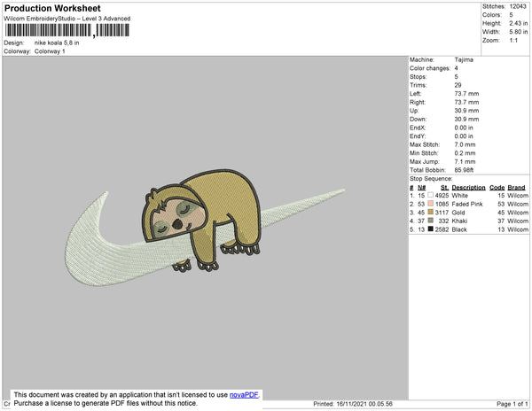The width and height of the screenshot is (532, 411).
Task: Click the stitch count '4925' in the White row
Action: click(442, 196)
